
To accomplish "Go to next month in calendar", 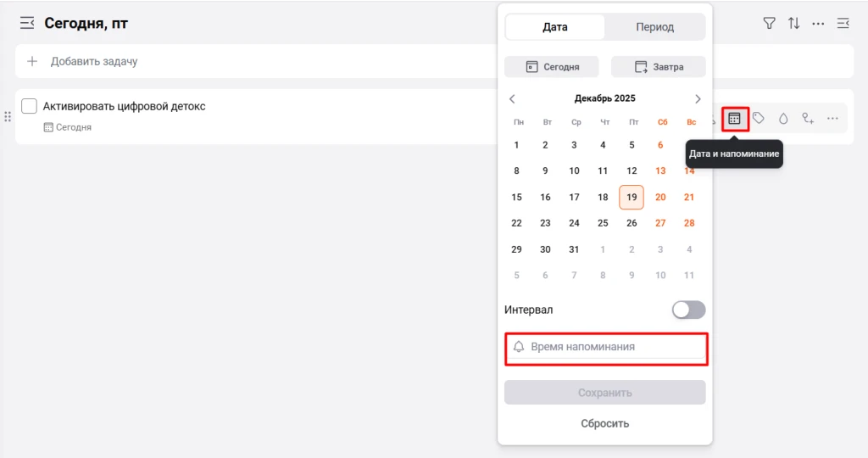I will (x=698, y=99).
